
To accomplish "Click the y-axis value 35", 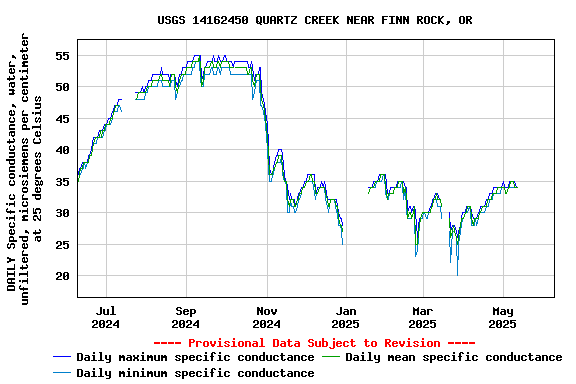I will point(62,182).
